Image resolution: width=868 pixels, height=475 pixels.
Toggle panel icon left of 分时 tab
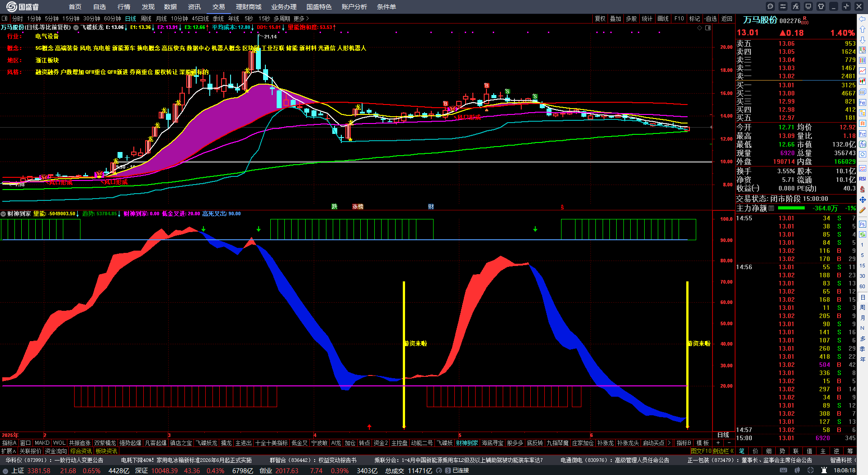(x=5, y=19)
